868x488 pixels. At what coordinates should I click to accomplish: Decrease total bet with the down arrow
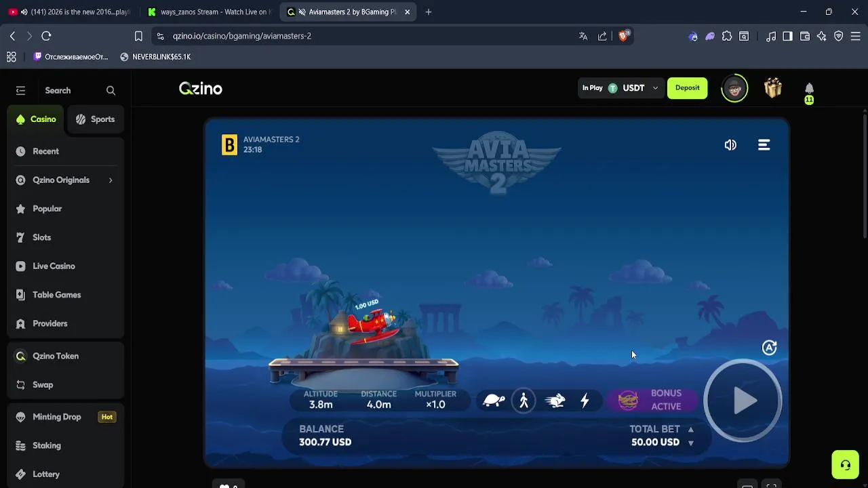click(690, 443)
